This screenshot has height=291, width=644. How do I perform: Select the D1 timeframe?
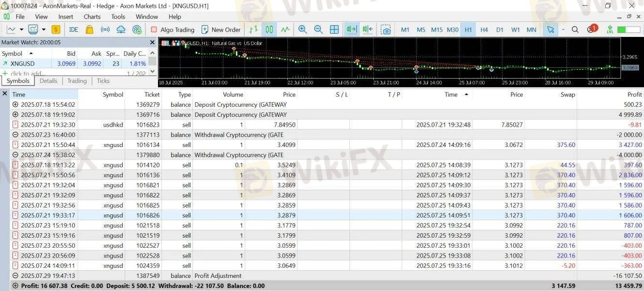point(500,30)
